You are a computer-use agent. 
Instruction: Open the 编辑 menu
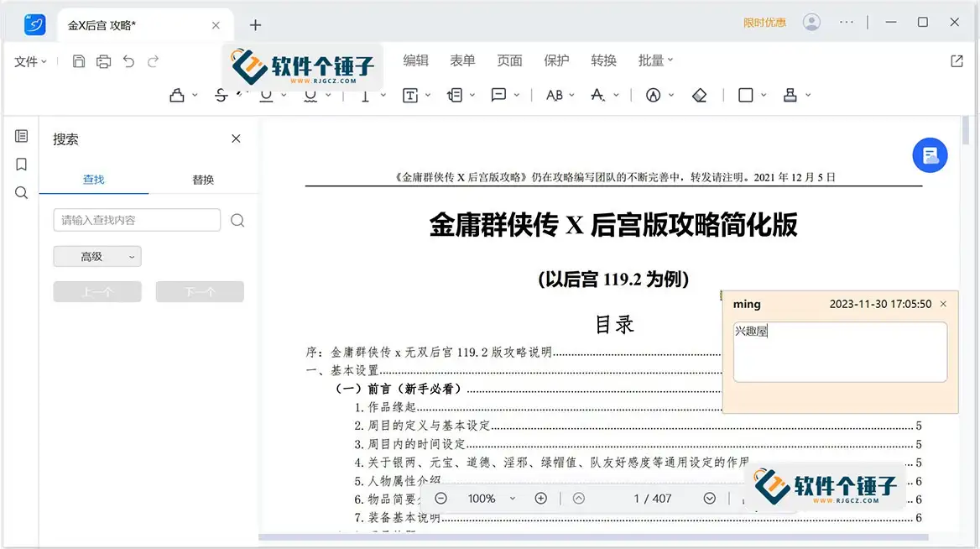pyautogui.click(x=417, y=60)
